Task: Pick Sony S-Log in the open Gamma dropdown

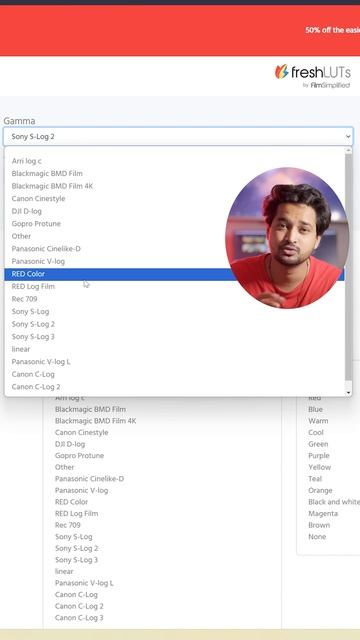Action: click(x=174, y=311)
